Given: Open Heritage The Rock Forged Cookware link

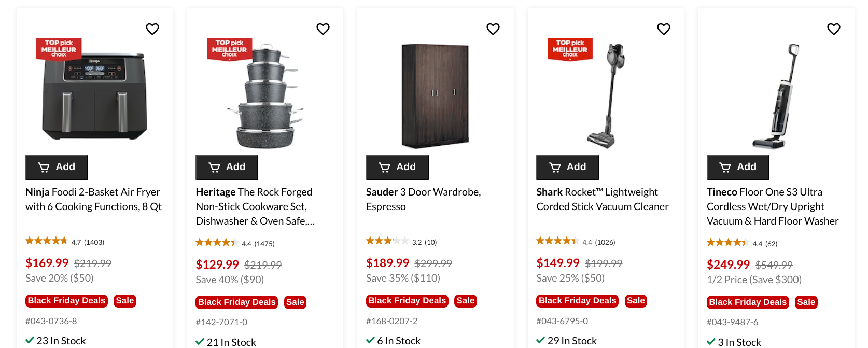Looking at the screenshot, I should coord(254,206).
